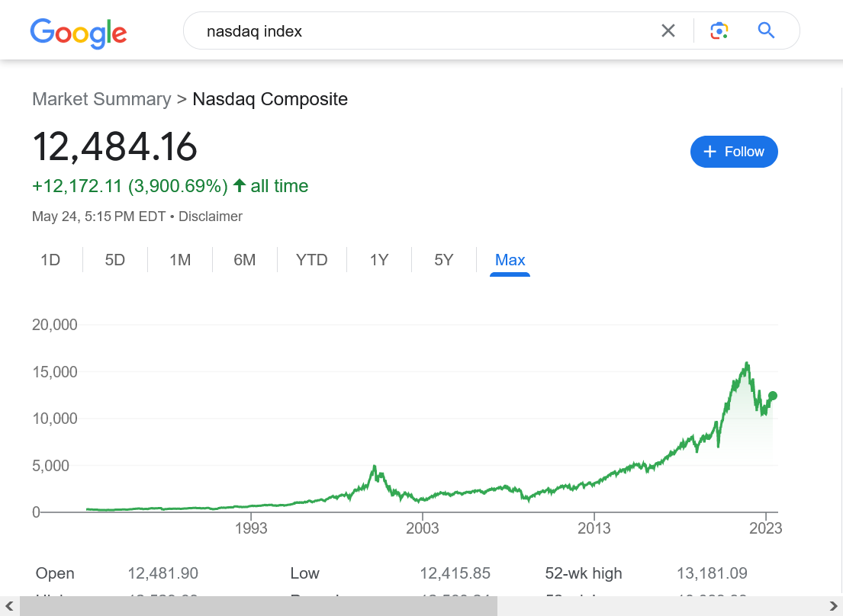Click the horizontal scrollbar thumb

coord(259,606)
